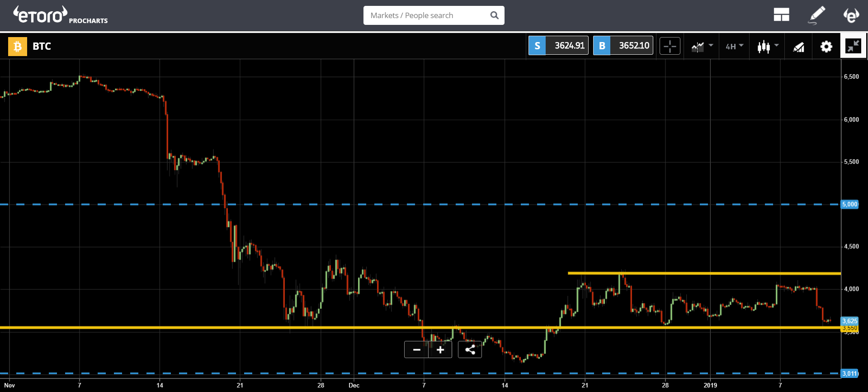Open chart settings gear
868x392 pixels.
pyautogui.click(x=826, y=47)
